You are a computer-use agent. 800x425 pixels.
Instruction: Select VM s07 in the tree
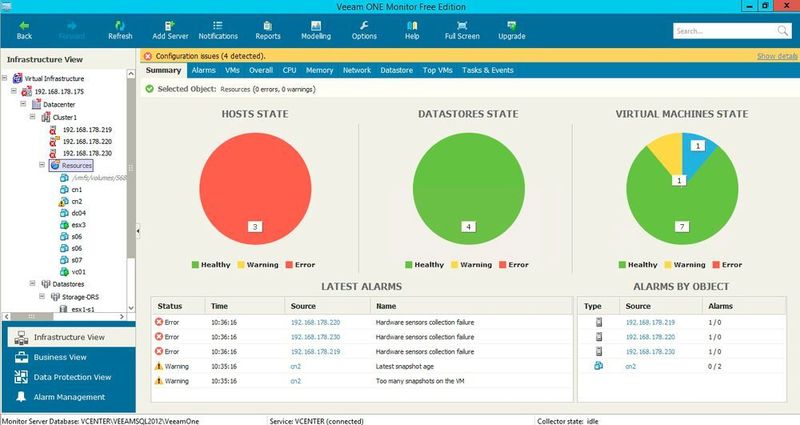point(77,260)
